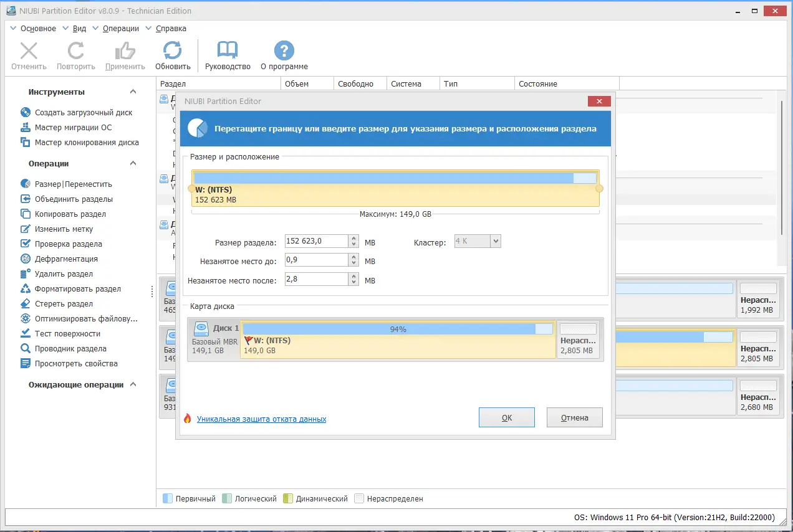Click the Незанятое место после input field

coord(317,280)
